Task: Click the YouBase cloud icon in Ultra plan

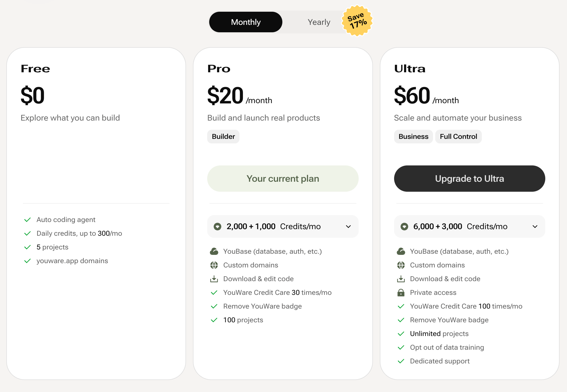Action: pos(401,251)
